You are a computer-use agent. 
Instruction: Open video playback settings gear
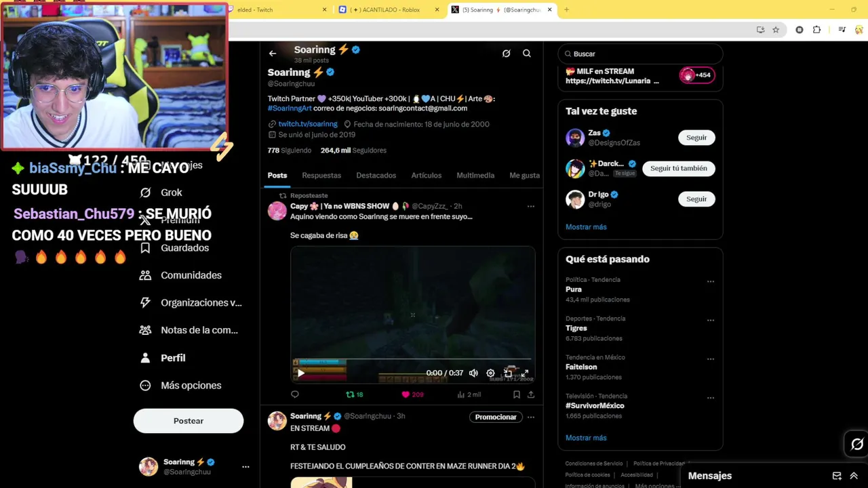point(490,373)
